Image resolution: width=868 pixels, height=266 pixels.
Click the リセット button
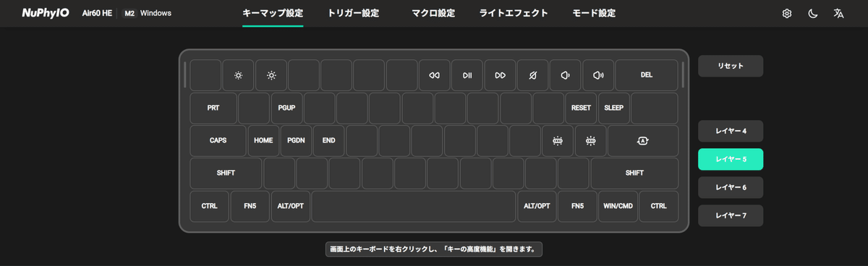(731, 66)
